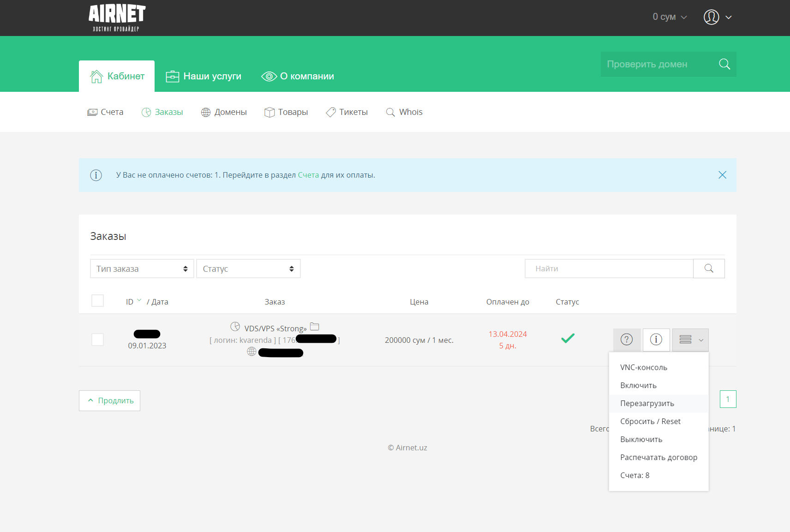Open the Домены globe icon

(206, 112)
